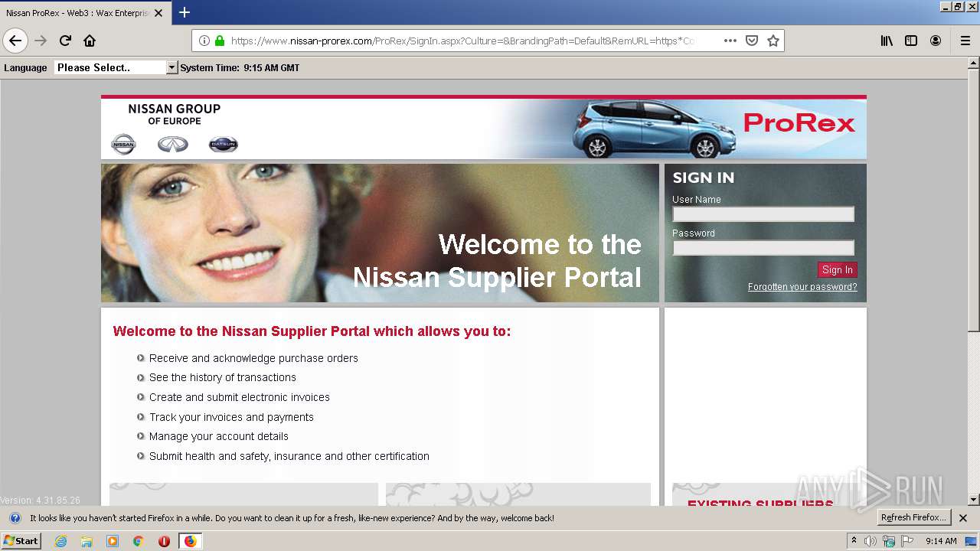Open the taskbar clock showing 9:14 AM
The height and width of the screenshot is (551, 980).
[x=941, y=541]
